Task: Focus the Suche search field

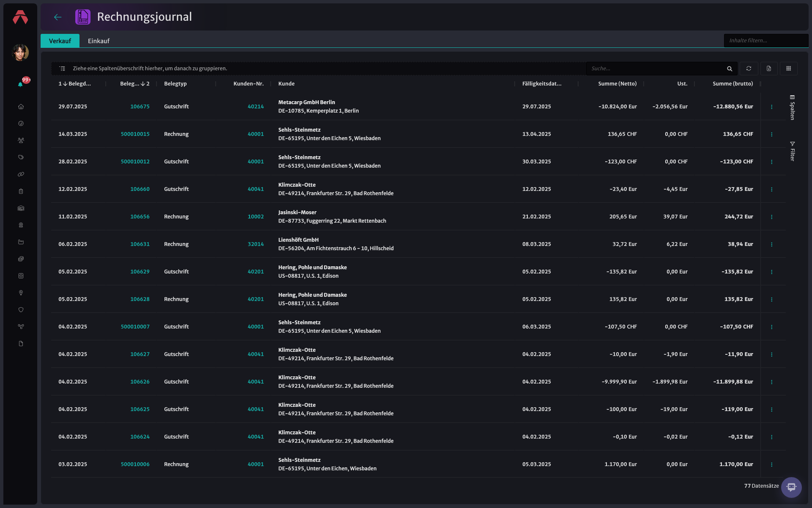Action: click(x=656, y=69)
